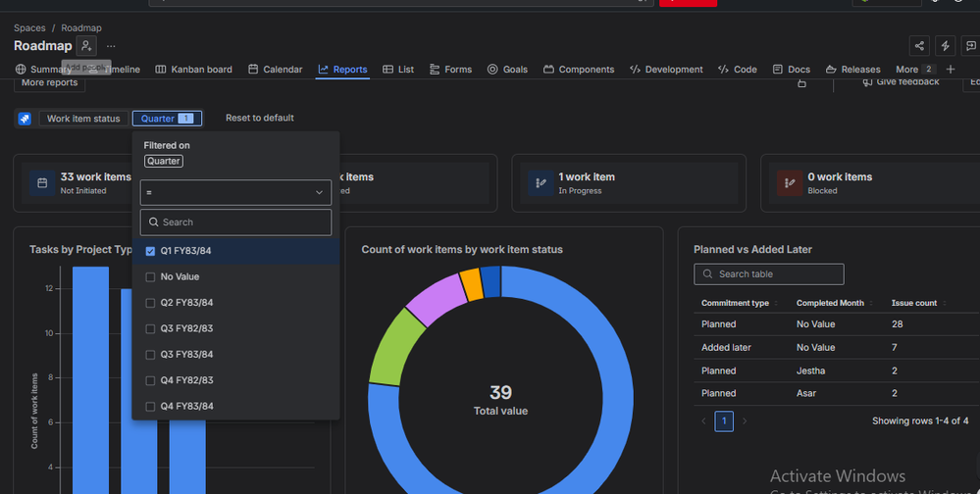
Task: Click the Spaces breadcrumb link
Action: (x=29, y=28)
